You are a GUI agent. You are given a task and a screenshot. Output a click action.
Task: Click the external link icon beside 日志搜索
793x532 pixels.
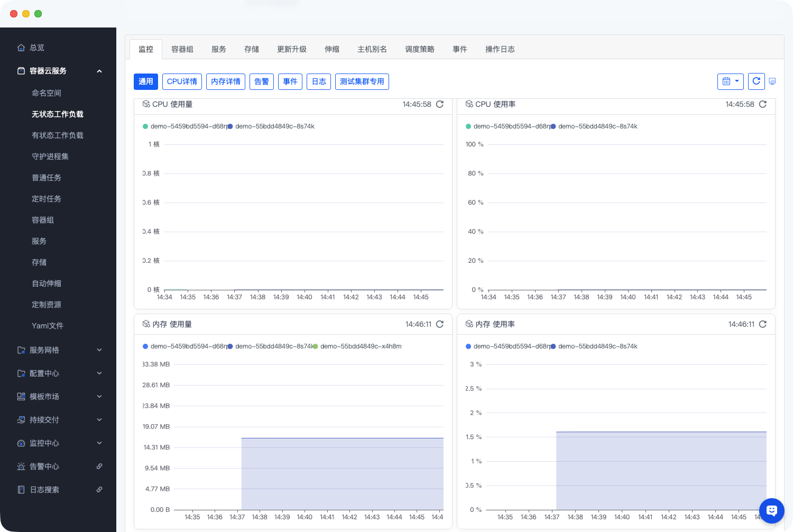coord(99,490)
